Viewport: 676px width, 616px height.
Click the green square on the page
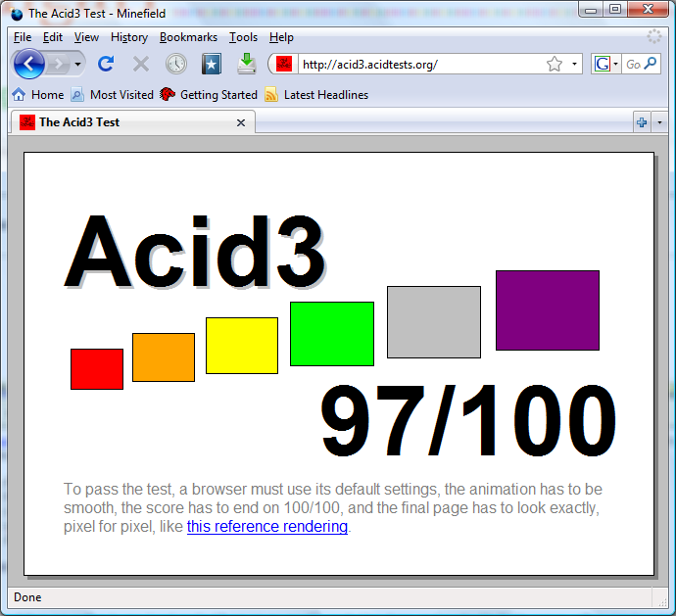(x=332, y=334)
